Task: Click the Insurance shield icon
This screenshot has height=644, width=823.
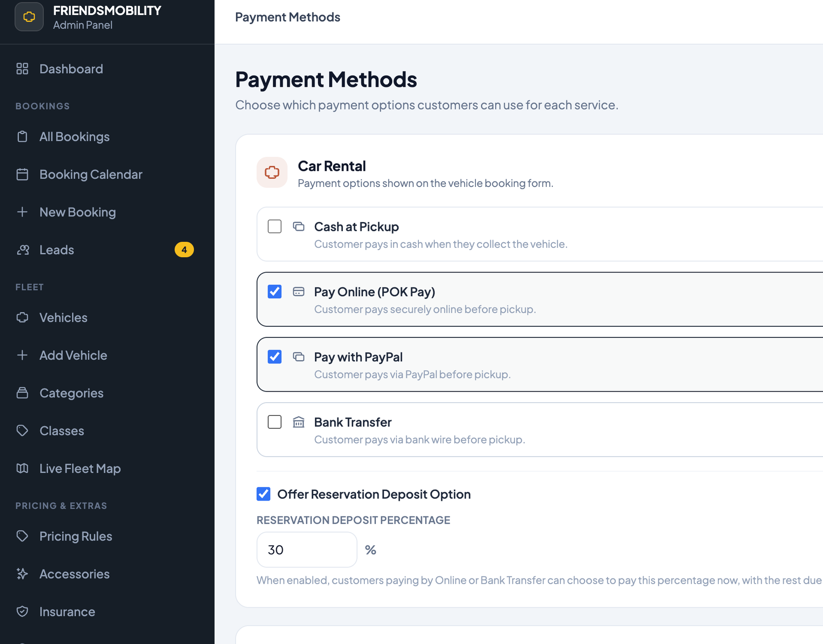Action: [22, 611]
